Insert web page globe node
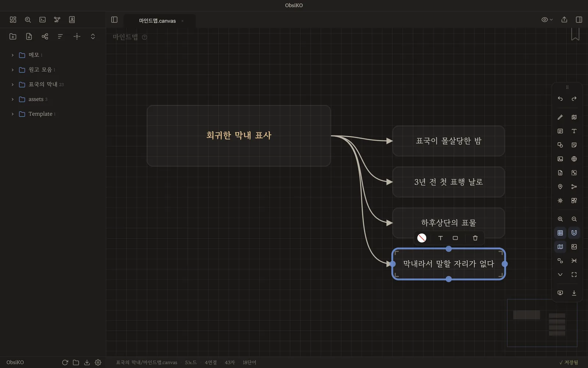 click(574, 159)
